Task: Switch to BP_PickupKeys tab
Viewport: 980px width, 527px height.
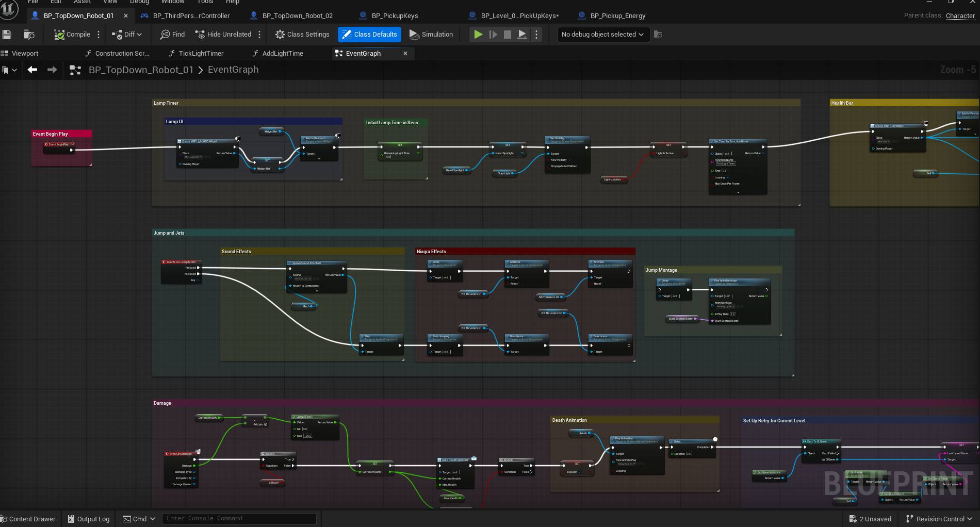Action: point(389,15)
